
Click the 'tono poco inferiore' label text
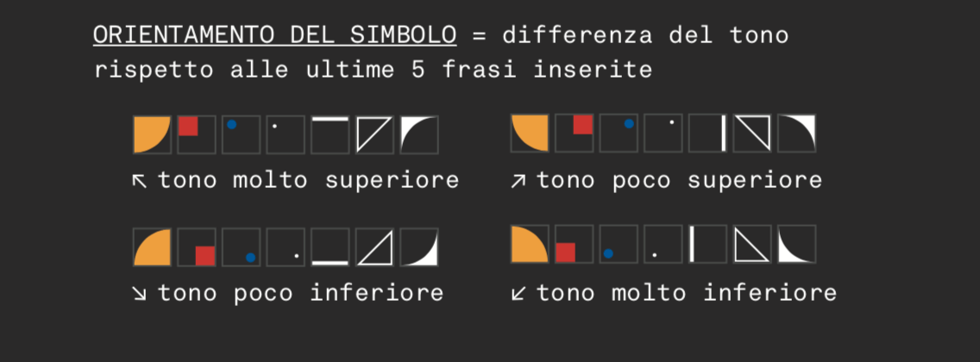click(x=300, y=293)
